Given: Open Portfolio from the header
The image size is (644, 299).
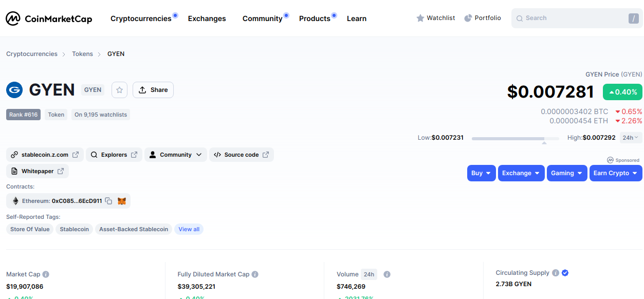Looking at the screenshot, I should pyautogui.click(x=483, y=18).
